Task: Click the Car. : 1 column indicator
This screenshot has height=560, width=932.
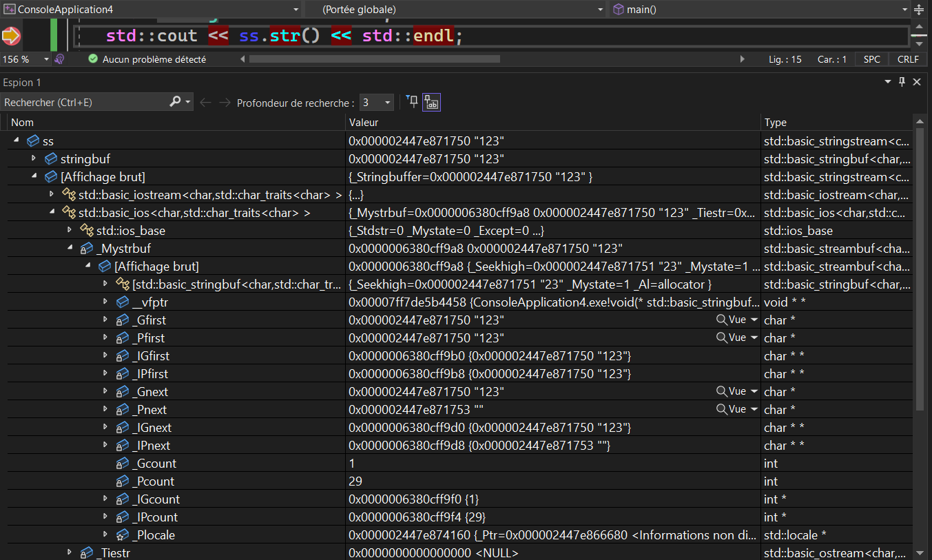Action: tap(831, 59)
